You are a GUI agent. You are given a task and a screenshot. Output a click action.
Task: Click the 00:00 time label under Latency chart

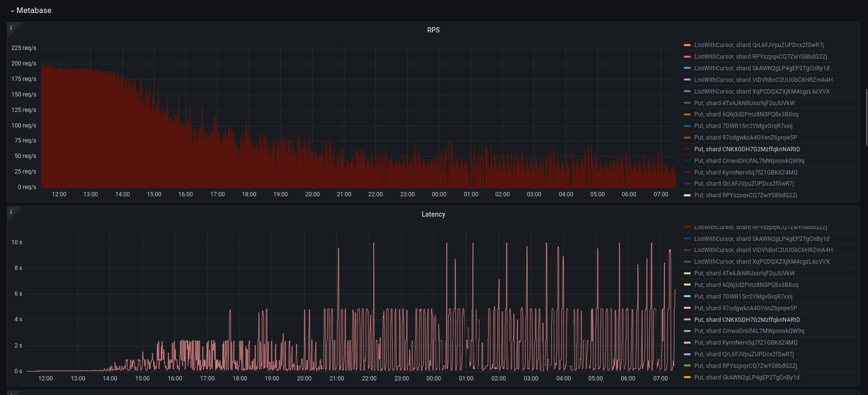pos(434,379)
